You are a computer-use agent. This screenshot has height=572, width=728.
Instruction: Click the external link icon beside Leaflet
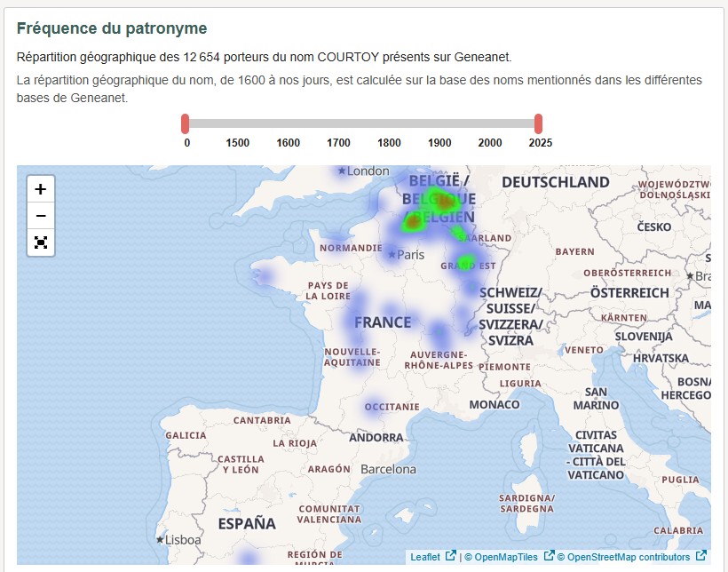(449, 555)
